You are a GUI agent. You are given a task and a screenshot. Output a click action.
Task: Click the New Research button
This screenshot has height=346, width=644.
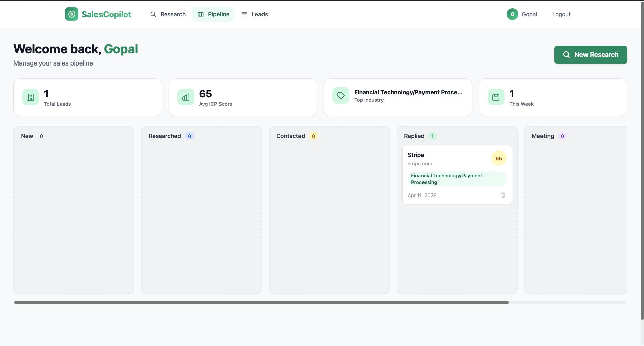pos(591,55)
